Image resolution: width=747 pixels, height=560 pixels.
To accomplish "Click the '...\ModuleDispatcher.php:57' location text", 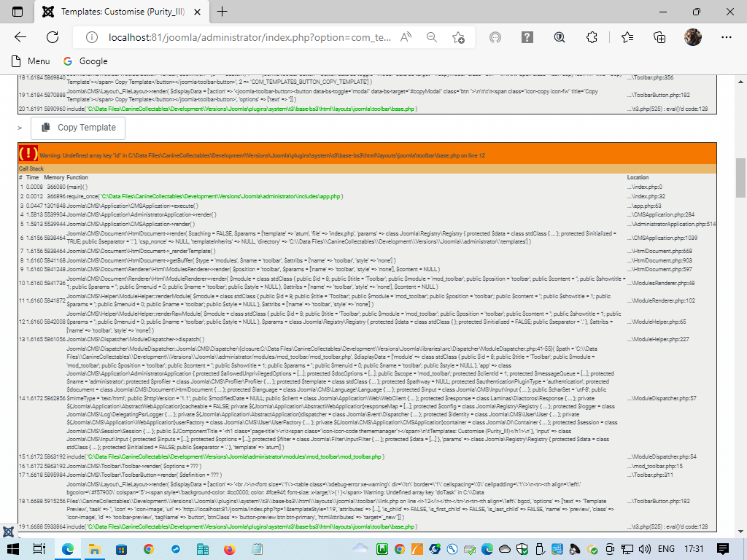I will (661, 398).
